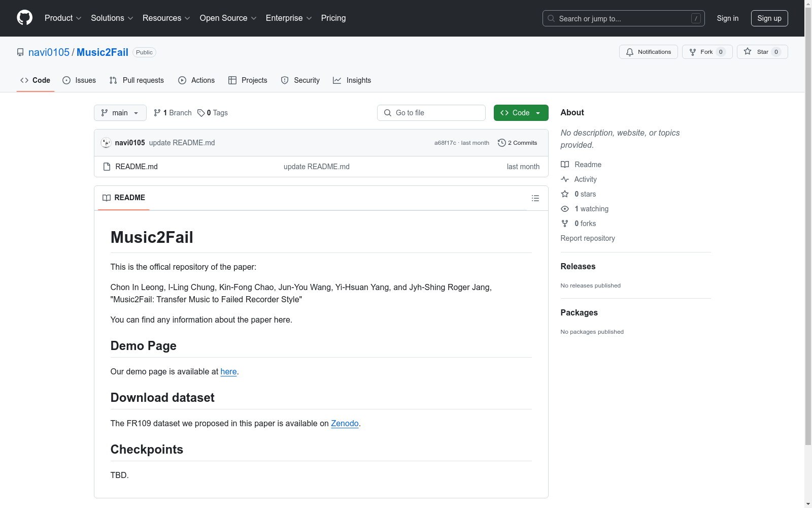Screen dimensions: 812x508
Task: Click the navi0105 avatar in commit row
Action: tap(106, 143)
